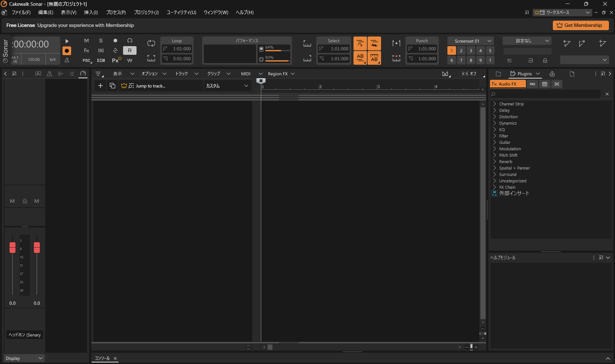Toggle the global automation Read (R) button
This screenshot has height=364, width=615.
[130, 50]
